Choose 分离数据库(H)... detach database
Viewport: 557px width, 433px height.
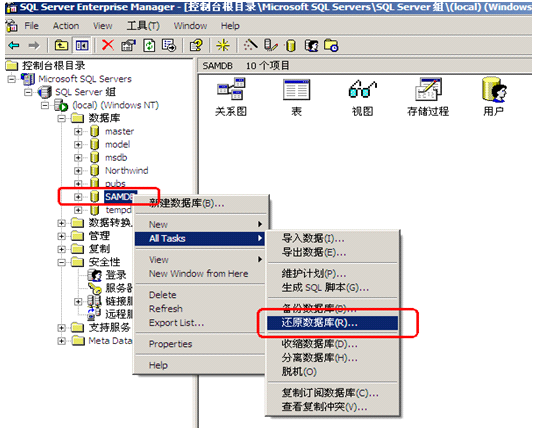[332, 358]
